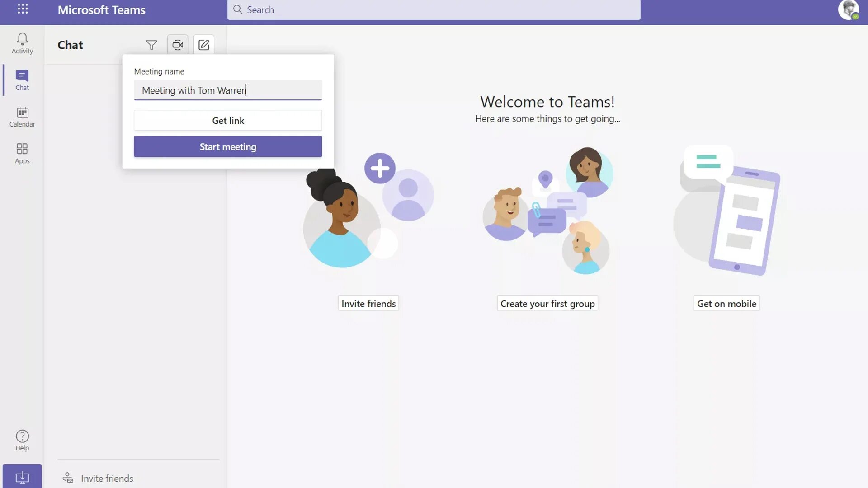The height and width of the screenshot is (488, 868).
Task: Click the Get link button
Action: point(228,120)
